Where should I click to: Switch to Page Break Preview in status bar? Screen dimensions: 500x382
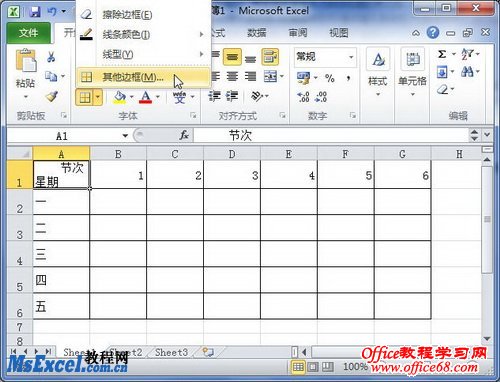click(x=328, y=367)
